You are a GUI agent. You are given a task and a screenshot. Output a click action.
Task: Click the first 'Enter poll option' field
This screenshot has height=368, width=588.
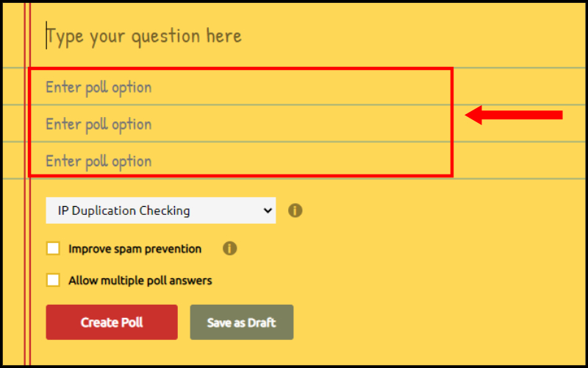(240, 87)
